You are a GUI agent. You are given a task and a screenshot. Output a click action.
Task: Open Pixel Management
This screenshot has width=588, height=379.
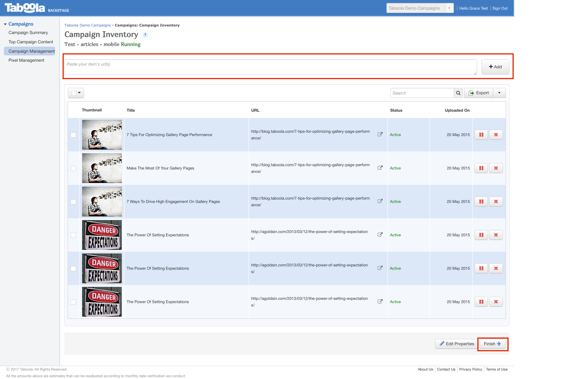pos(26,60)
